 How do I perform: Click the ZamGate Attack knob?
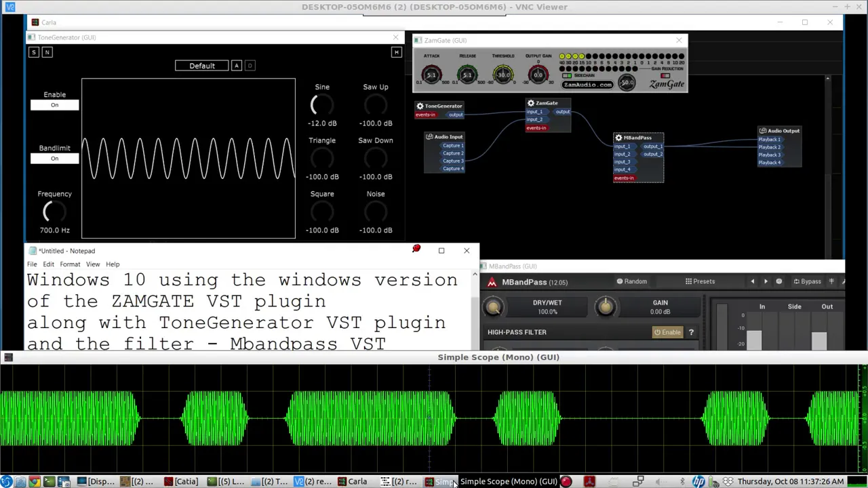coord(431,75)
